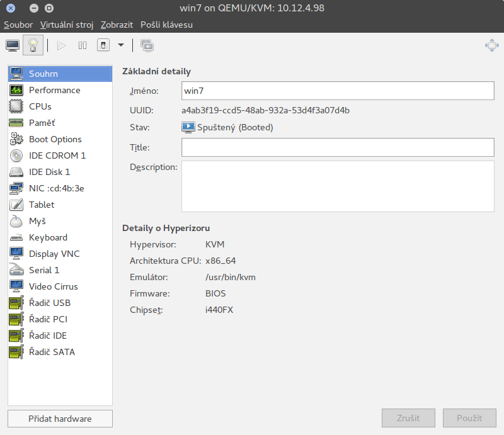Toggle fullscreen icon at toolbar right
The height and width of the screenshot is (435, 504).
[491, 45]
